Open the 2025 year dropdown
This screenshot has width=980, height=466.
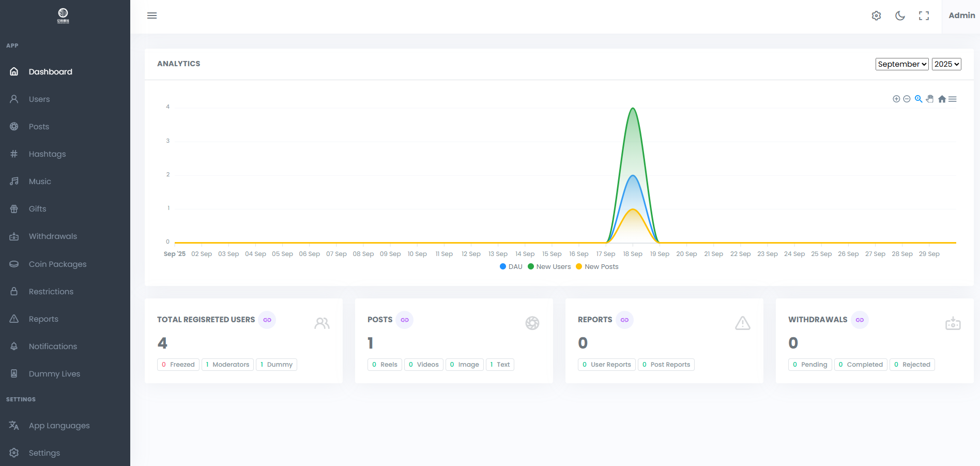946,64
